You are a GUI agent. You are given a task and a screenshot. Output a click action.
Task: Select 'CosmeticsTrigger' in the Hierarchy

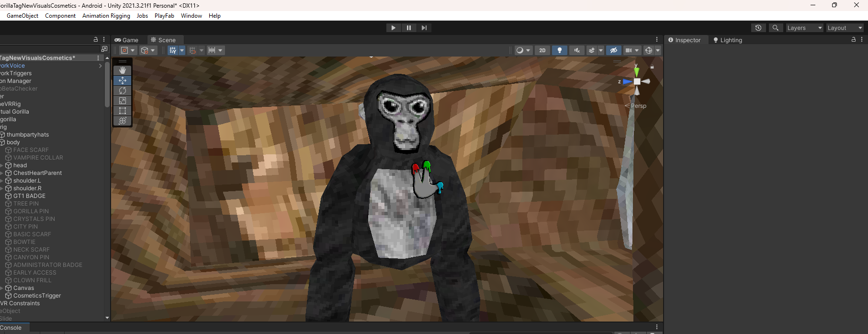pyautogui.click(x=37, y=296)
